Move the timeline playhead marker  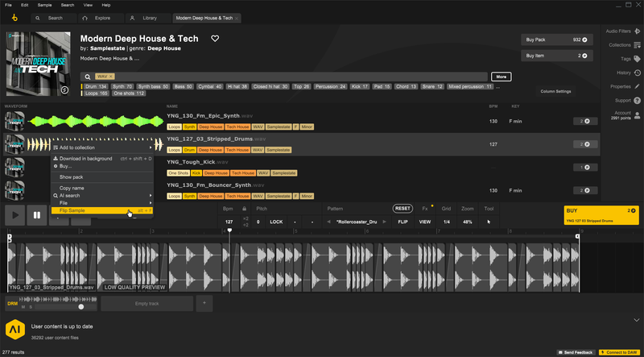coord(229,230)
